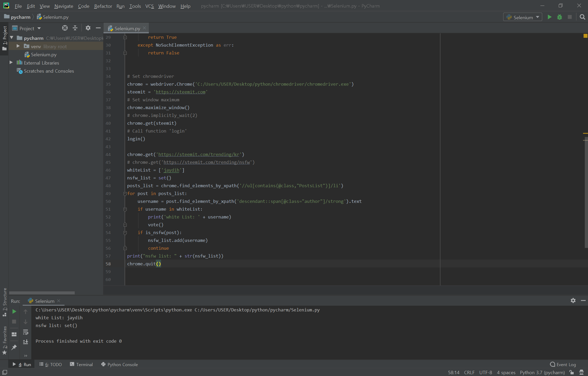Screen dimensions: 588x376
Task: Expand External Libraries node
Action: tap(11, 62)
